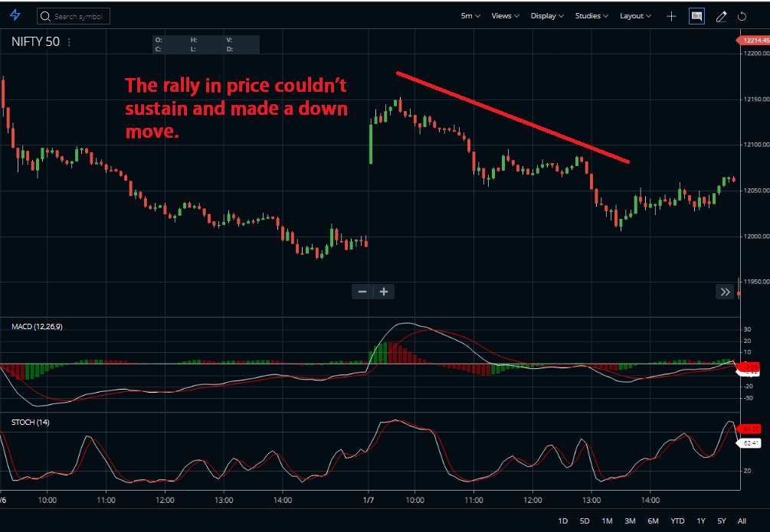
Task: Select the 3M time range
Action: click(630, 521)
